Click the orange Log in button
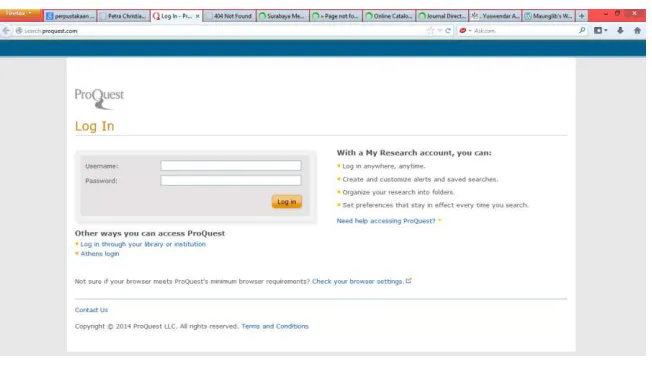This screenshot has width=652, height=368. (287, 202)
